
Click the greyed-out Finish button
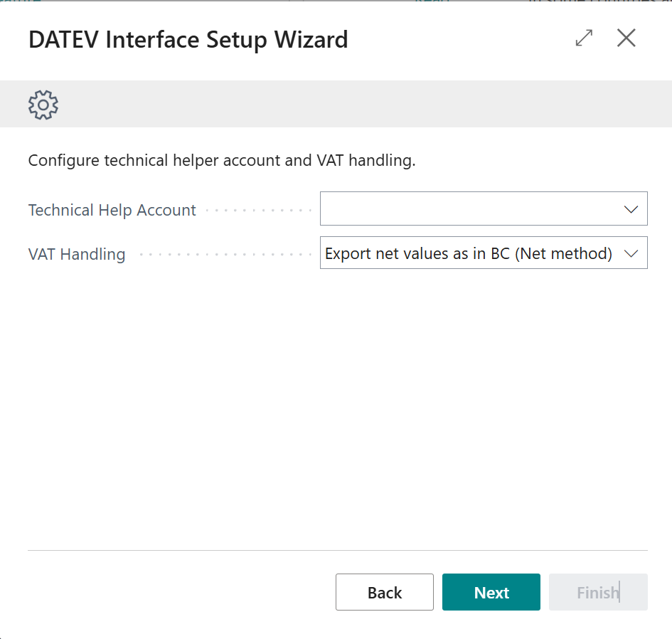(598, 592)
